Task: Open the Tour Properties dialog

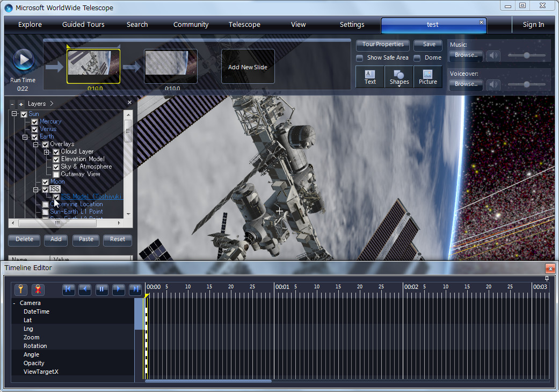Action: pos(382,45)
